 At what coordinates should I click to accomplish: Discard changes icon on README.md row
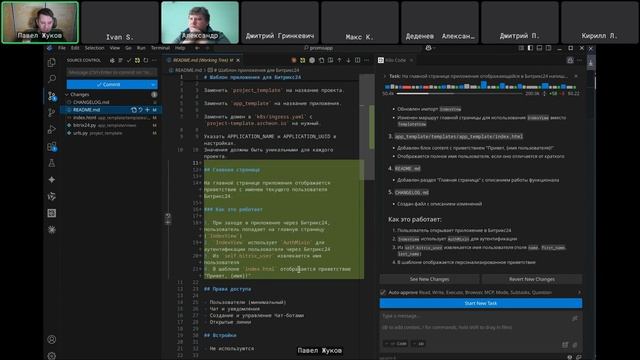click(140, 110)
